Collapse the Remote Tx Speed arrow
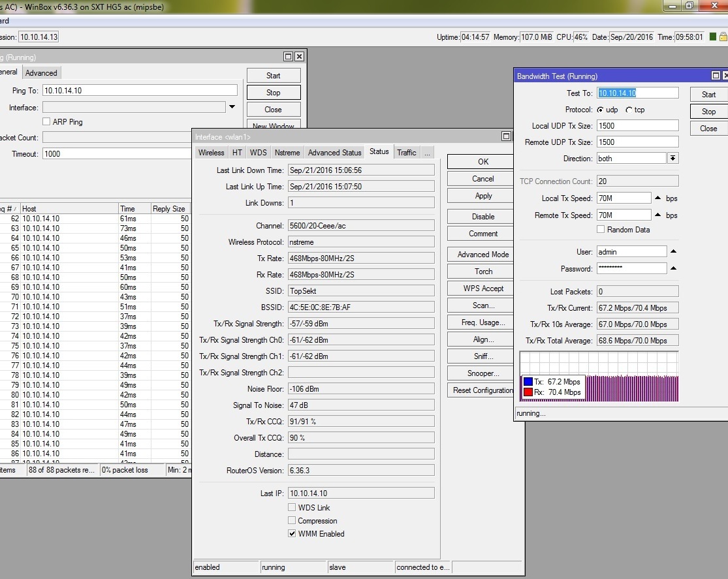Image resolution: width=728 pixels, height=579 pixels. [x=658, y=215]
